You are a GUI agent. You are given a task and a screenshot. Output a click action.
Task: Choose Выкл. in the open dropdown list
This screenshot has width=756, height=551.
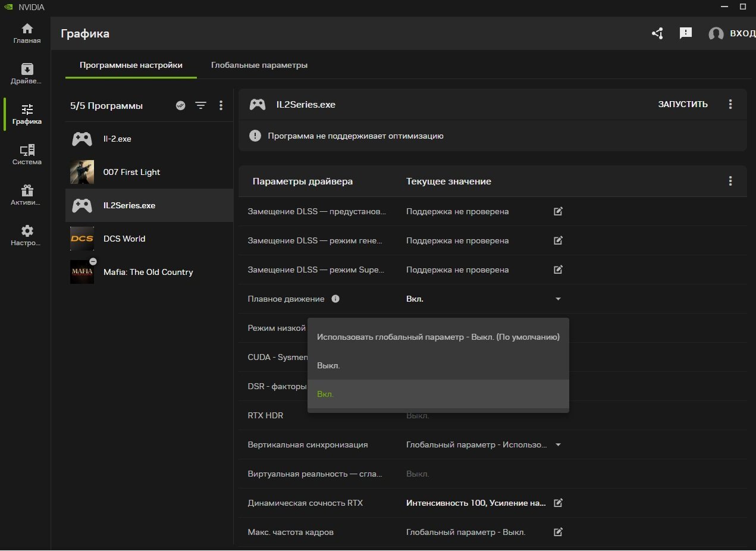click(x=438, y=365)
